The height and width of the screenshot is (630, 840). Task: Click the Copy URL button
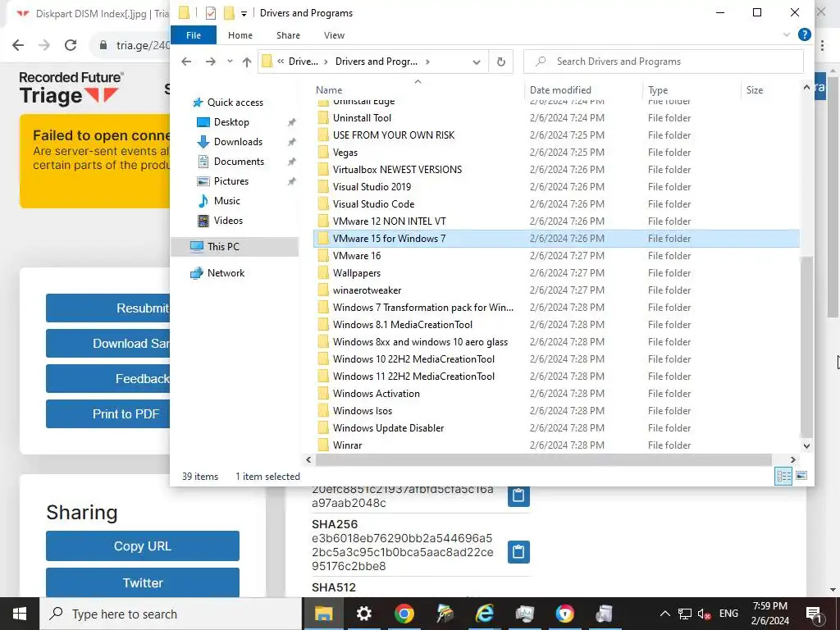coord(143,546)
